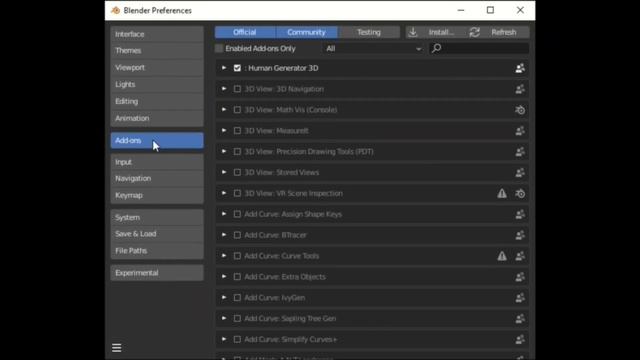Image resolution: width=640 pixels, height=360 pixels.
Task: Expand the 3D Navigation add-on details
Action: coord(224,89)
